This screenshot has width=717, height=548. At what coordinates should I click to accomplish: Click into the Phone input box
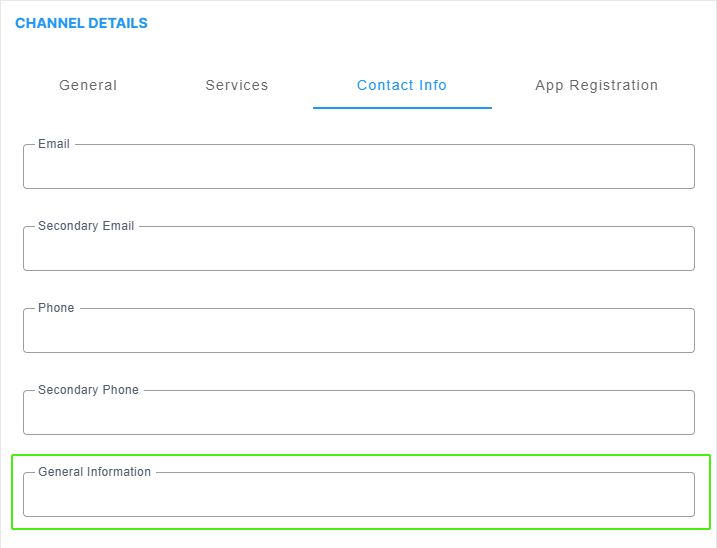click(359, 330)
